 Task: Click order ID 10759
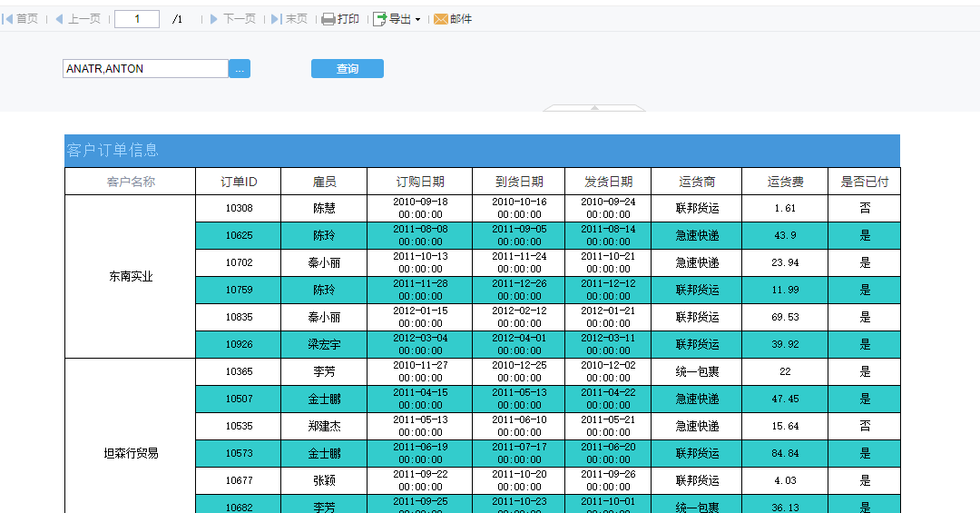pos(239,291)
